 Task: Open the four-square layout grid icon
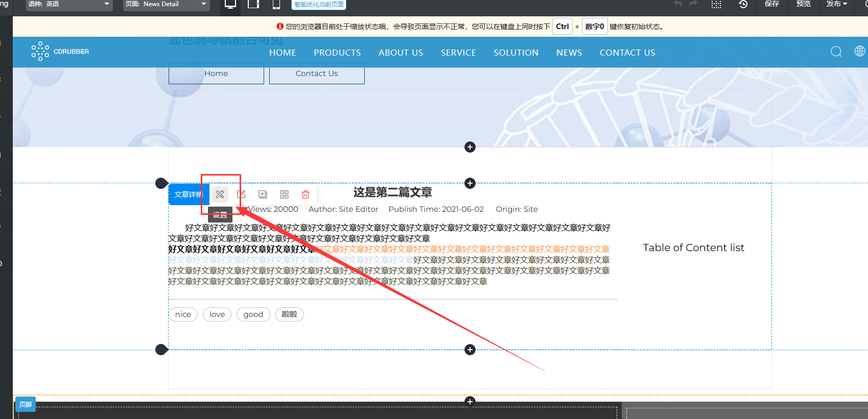(x=284, y=194)
